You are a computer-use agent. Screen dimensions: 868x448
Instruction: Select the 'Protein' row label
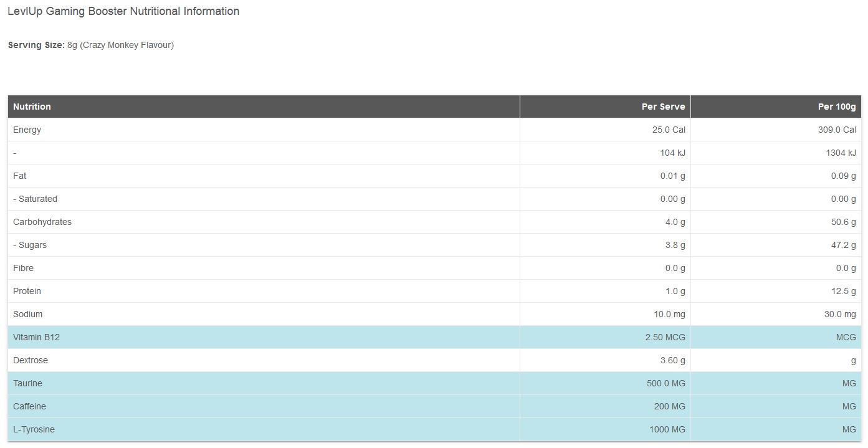[x=27, y=291]
